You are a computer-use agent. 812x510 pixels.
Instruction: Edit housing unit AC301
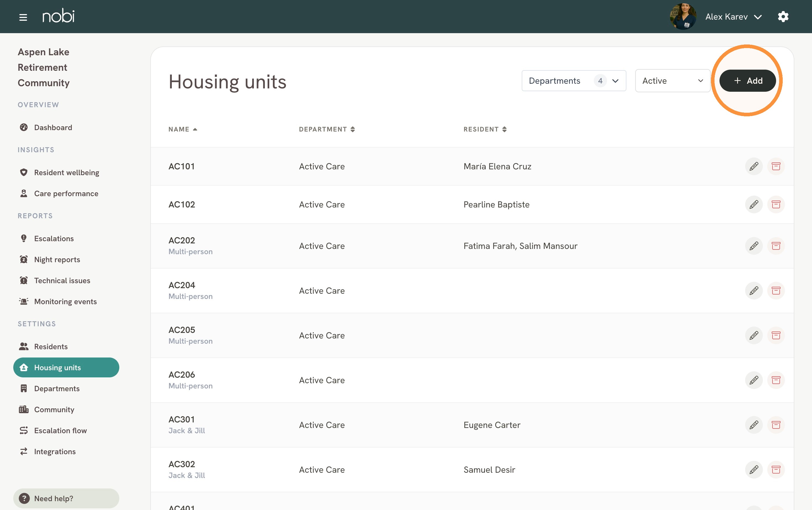(x=754, y=425)
